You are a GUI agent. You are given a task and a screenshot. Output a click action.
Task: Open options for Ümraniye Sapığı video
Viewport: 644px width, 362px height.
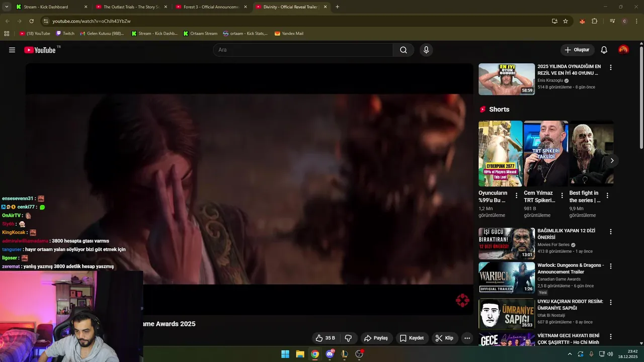[611, 302]
